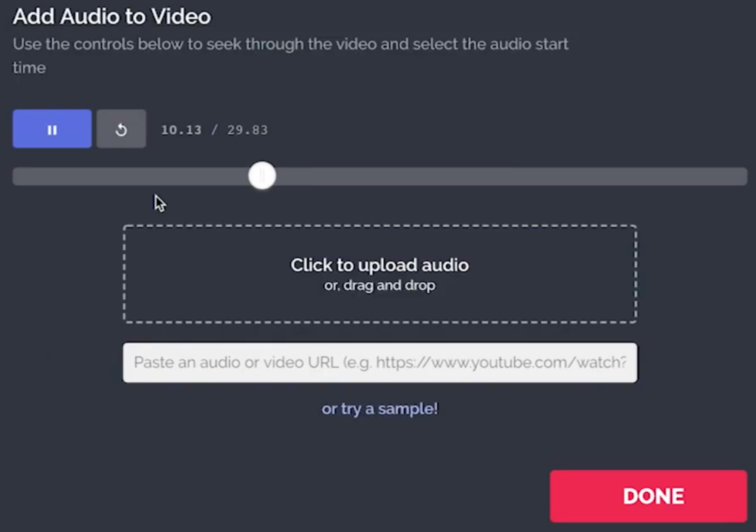The width and height of the screenshot is (756, 532).
Task: Click the current time 10.13 readout
Action: (x=182, y=130)
